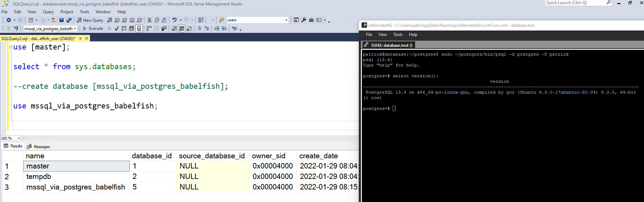Click the wrench Properties icon
Screen dimensions: 644x202
304,20
